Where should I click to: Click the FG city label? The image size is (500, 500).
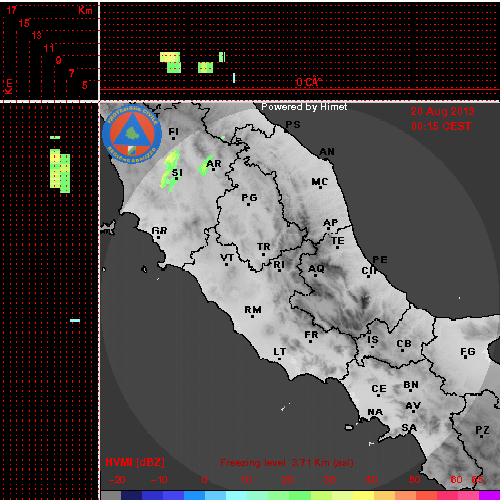468,352
